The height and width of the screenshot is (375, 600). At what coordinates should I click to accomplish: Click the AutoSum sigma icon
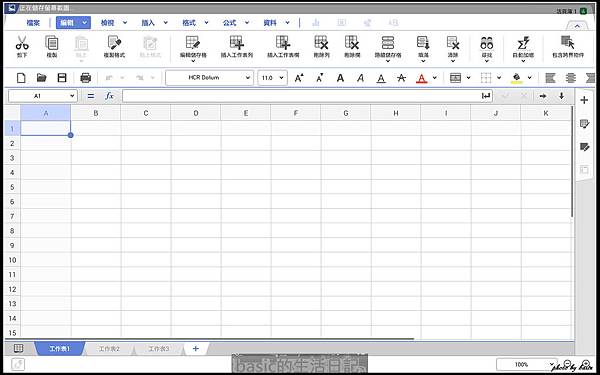pyautogui.click(x=523, y=43)
